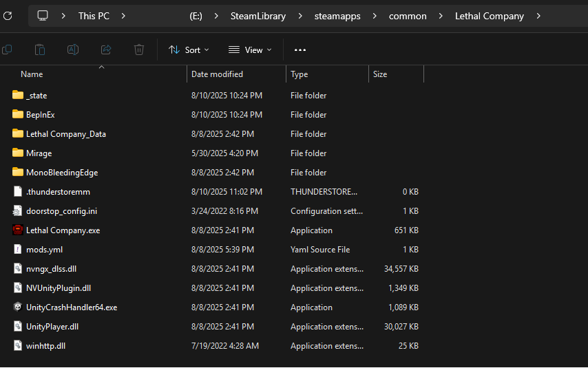Select the MonoBleedingEdge folder name
Screen dimensions: 588x368
point(62,173)
